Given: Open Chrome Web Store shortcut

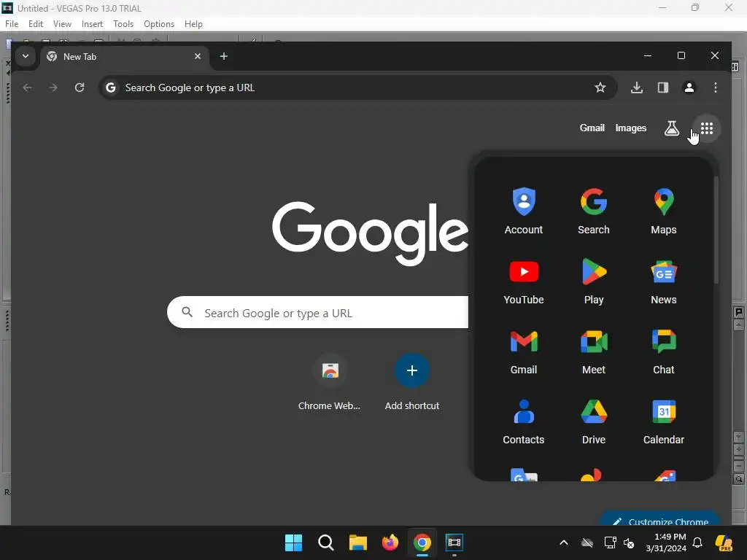Looking at the screenshot, I should coord(330,383).
